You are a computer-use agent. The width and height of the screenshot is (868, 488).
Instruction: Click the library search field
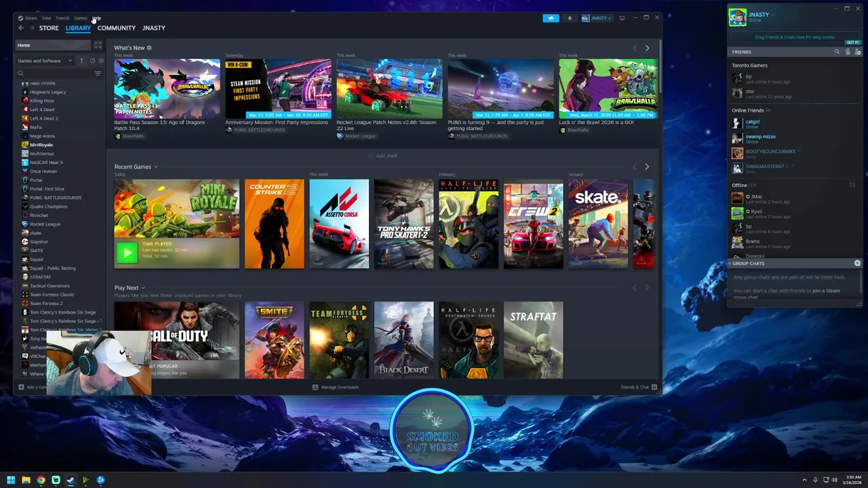[54, 73]
